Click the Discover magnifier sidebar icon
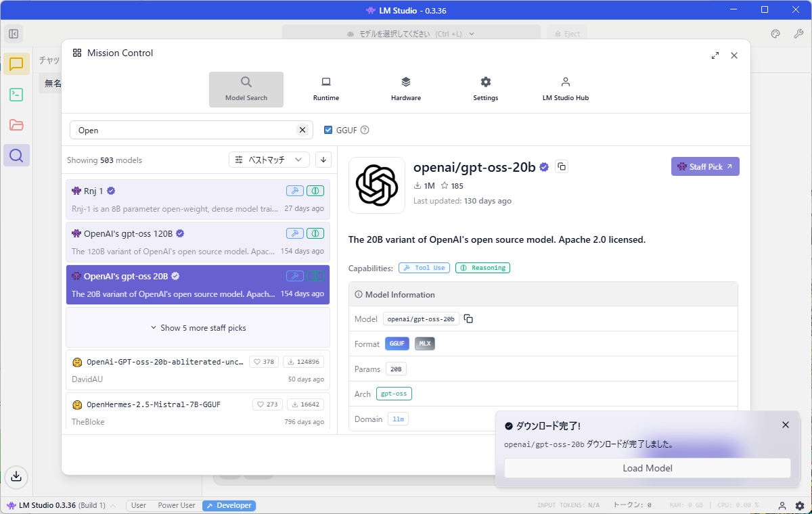The width and height of the screenshot is (812, 514). click(x=16, y=156)
